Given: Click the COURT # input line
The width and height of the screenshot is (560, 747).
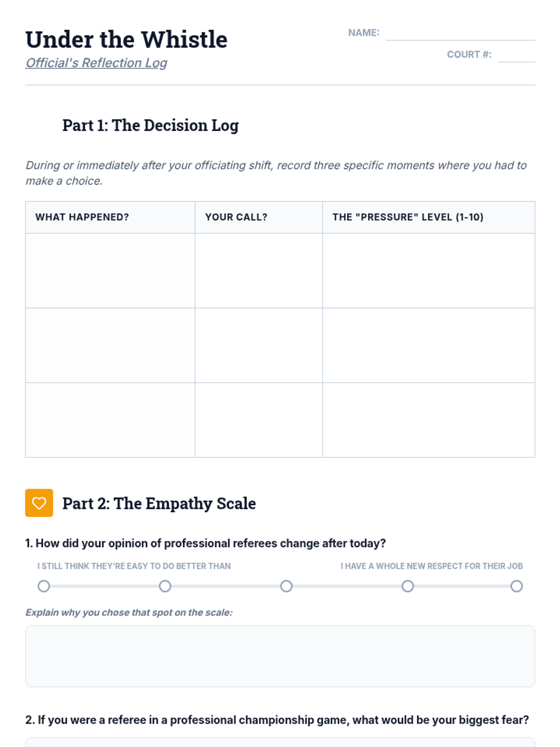Looking at the screenshot, I should (x=516, y=55).
